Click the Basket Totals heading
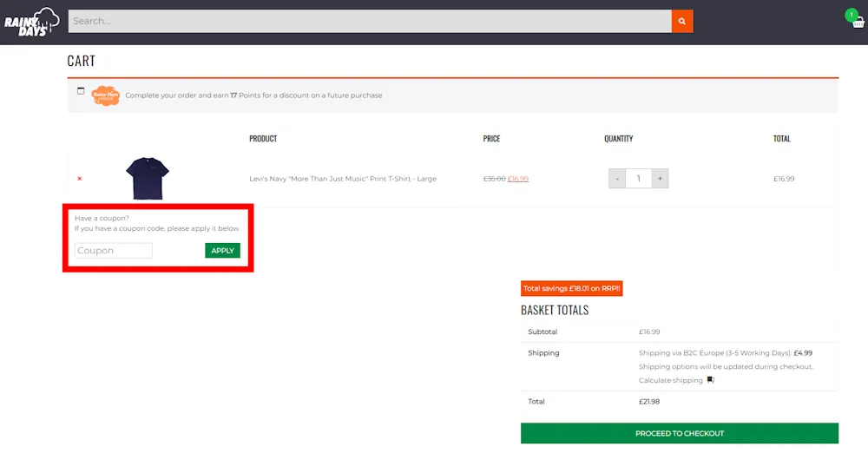The height and width of the screenshot is (453, 868). click(x=554, y=310)
